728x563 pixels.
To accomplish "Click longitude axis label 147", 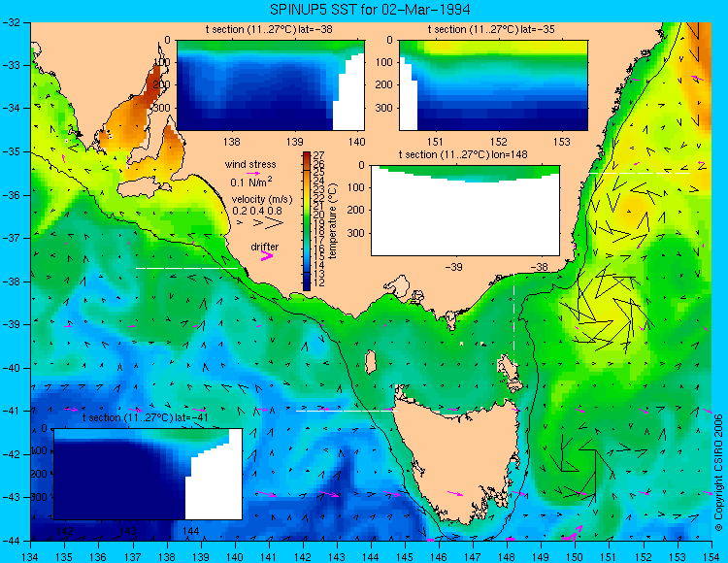I will (x=473, y=557).
